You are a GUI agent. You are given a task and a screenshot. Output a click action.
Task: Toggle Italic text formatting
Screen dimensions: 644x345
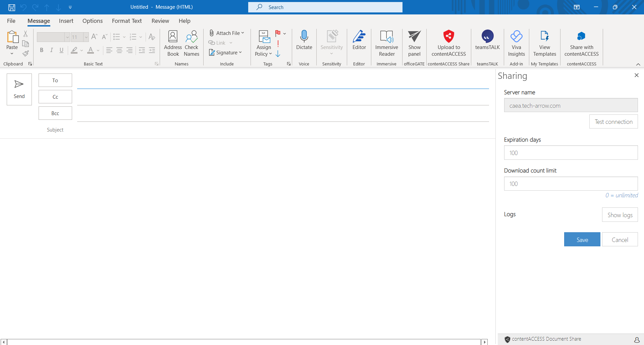(51, 50)
